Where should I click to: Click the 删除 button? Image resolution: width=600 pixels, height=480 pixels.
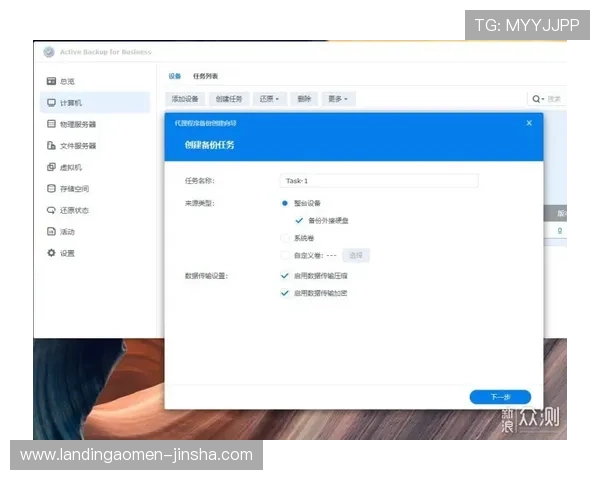tap(304, 99)
